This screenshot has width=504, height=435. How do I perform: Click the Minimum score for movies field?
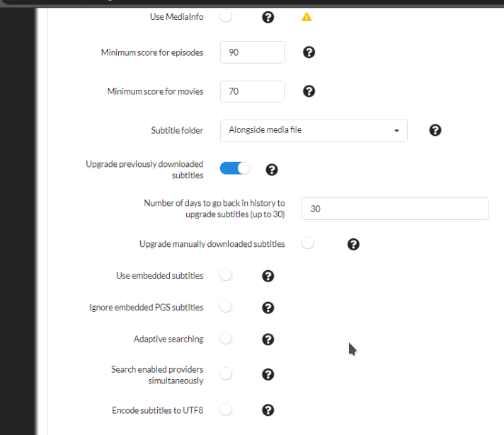point(252,91)
